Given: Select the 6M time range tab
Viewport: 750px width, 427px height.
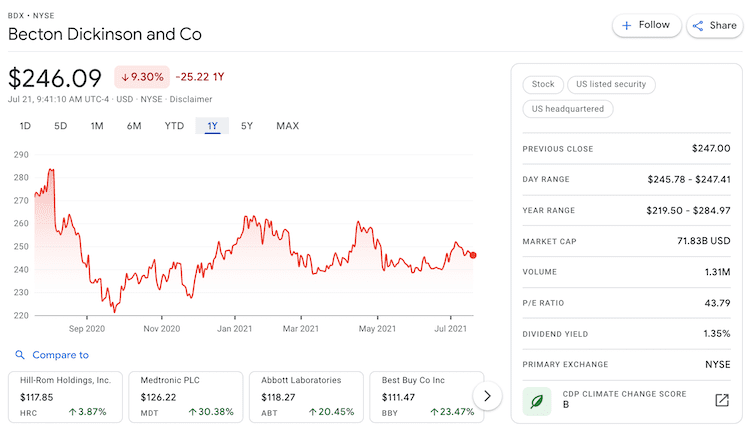Looking at the screenshot, I should (x=134, y=126).
